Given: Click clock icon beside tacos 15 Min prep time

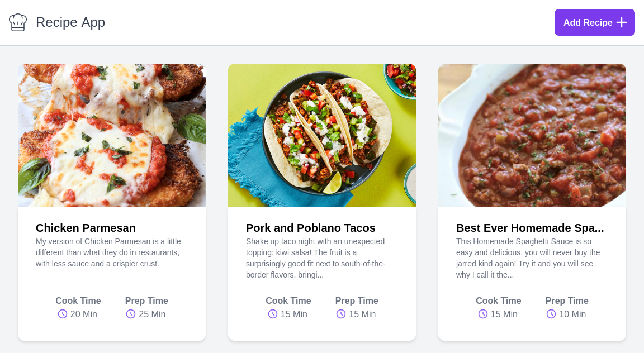Looking at the screenshot, I should click(x=341, y=314).
